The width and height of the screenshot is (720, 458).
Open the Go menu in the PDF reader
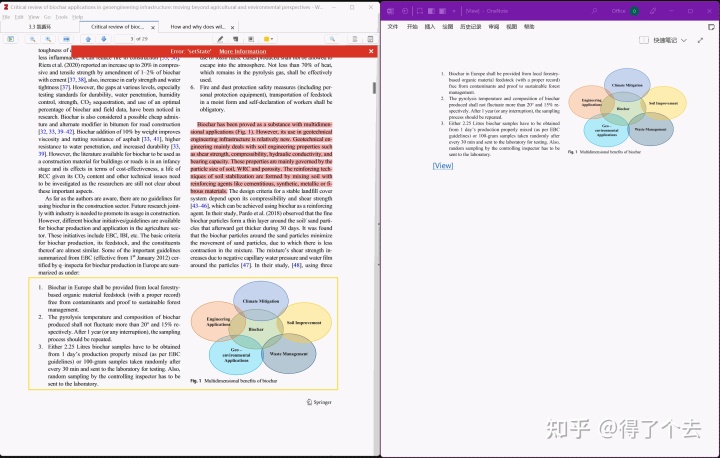(x=47, y=17)
